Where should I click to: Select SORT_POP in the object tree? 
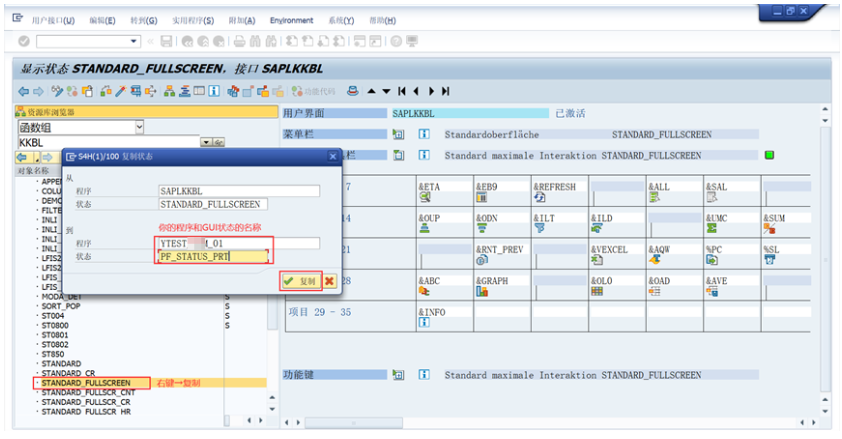pyautogui.click(x=61, y=306)
